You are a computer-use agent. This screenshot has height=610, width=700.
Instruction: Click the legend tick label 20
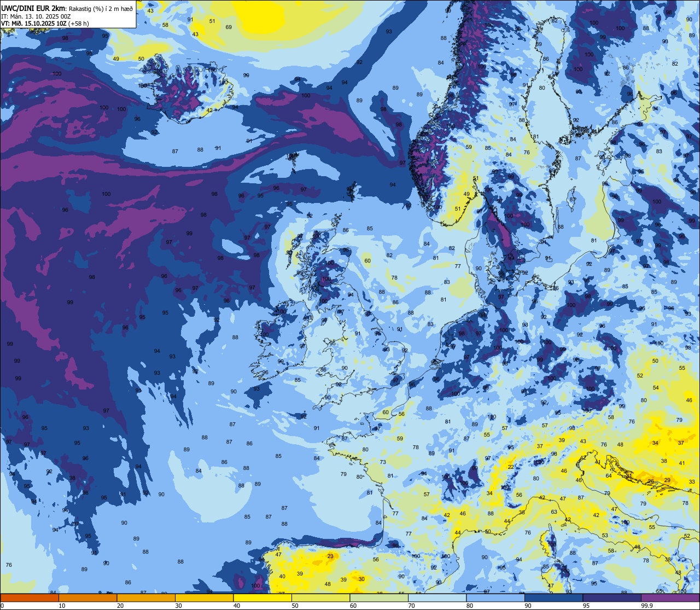point(120,606)
